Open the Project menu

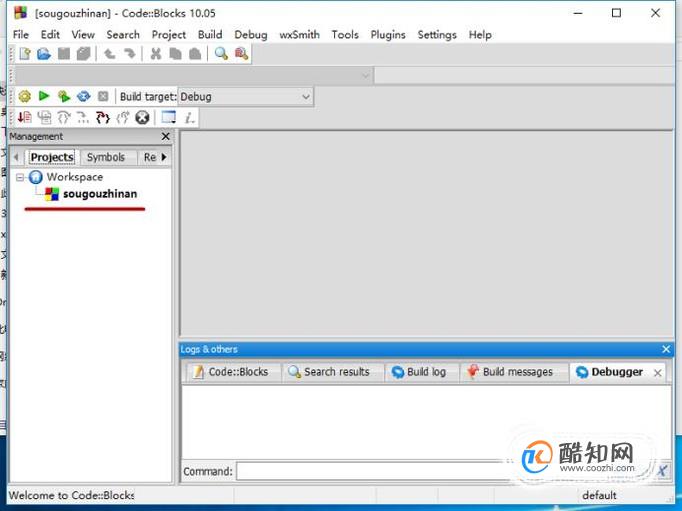pos(169,34)
